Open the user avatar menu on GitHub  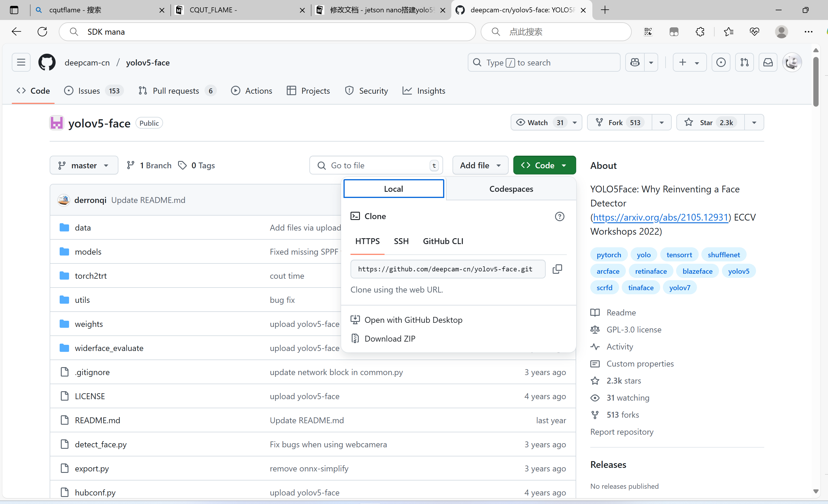tap(792, 63)
